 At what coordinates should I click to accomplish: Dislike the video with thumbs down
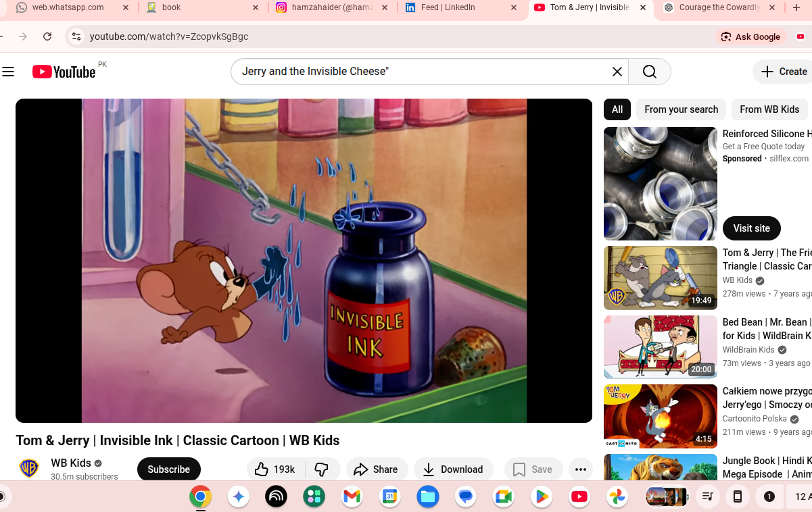pos(322,469)
